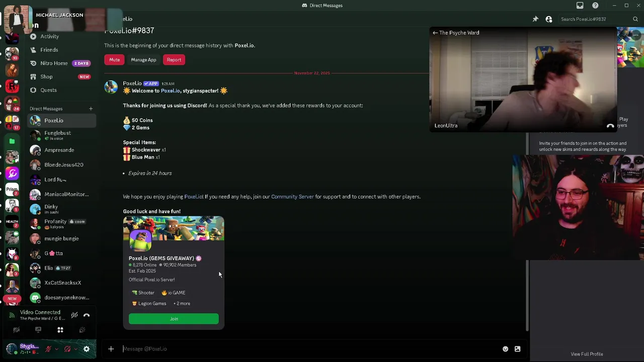Screen dimensions: 644x362
Task: Disconnect from voice with hang-up icon
Action: (x=87, y=315)
